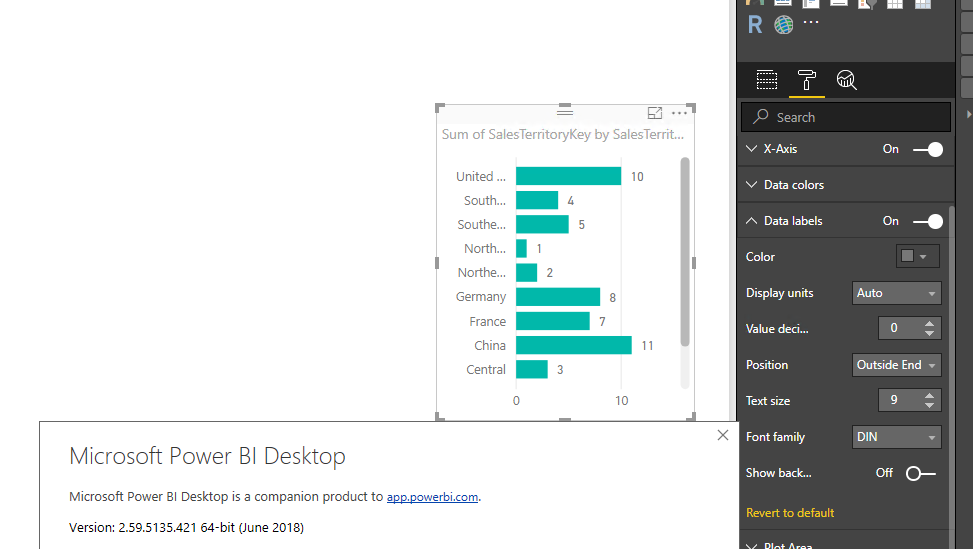
Task: Select the United bar with value 10
Action: (x=568, y=176)
